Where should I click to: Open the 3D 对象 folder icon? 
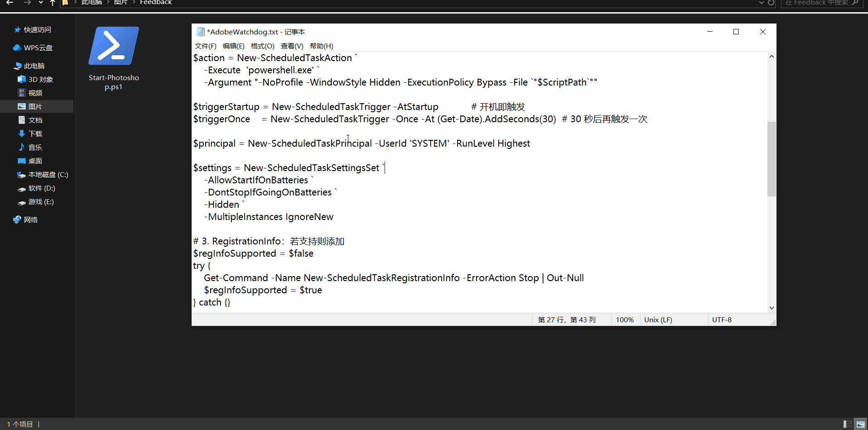click(x=22, y=79)
